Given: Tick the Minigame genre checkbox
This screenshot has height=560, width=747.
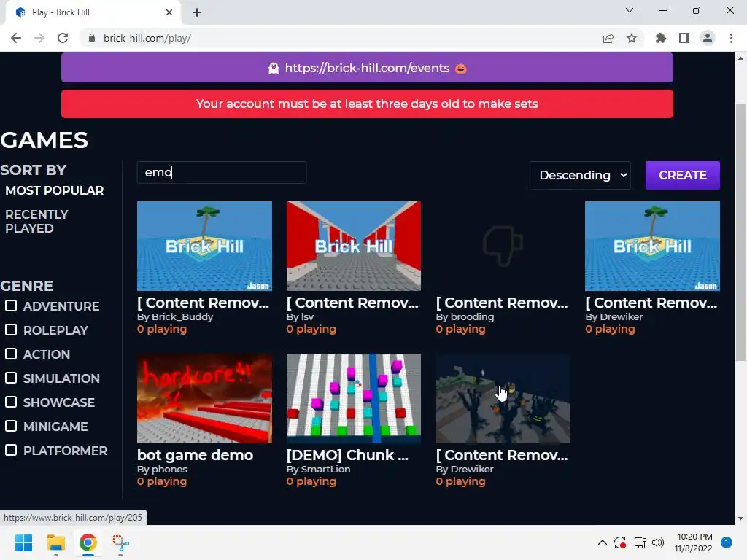Looking at the screenshot, I should pyautogui.click(x=11, y=426).
